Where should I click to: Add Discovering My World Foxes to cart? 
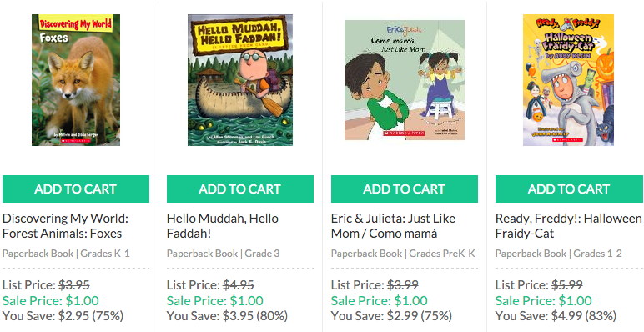pyautogui.click(x=76, y=189)
